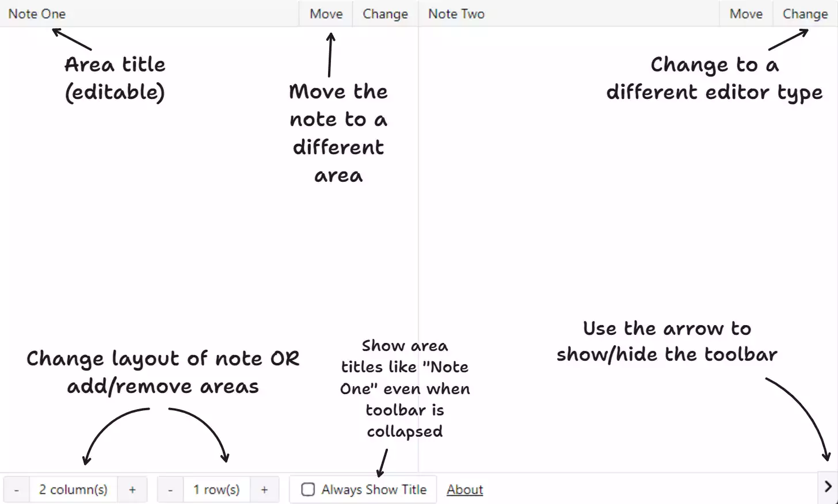Click the 2 column(s) count label

[73, 490]
